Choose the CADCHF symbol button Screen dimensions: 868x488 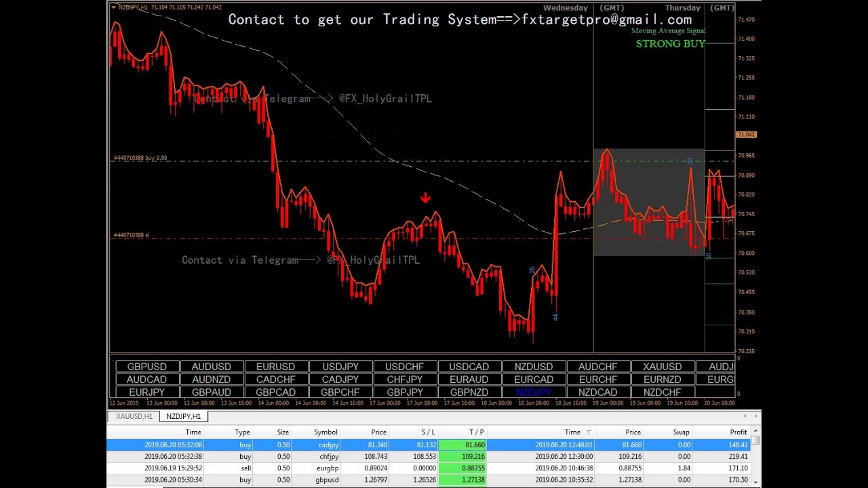275,380
